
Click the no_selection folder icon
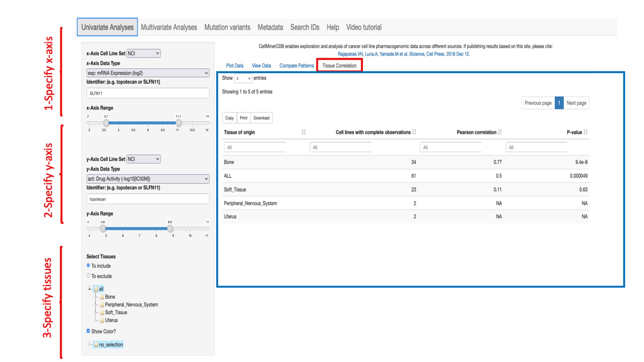pos(96,345)
